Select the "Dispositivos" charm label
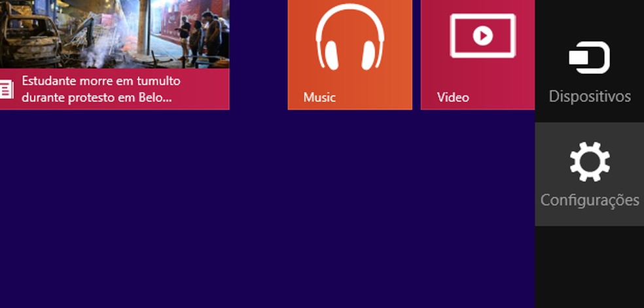 [590, 96]
